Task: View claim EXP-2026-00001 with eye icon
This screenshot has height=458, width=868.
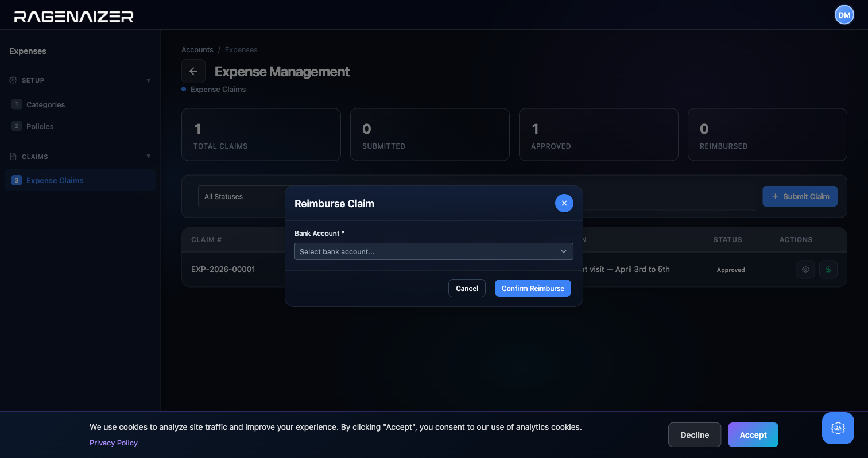Action: click(x=805, y=269)
